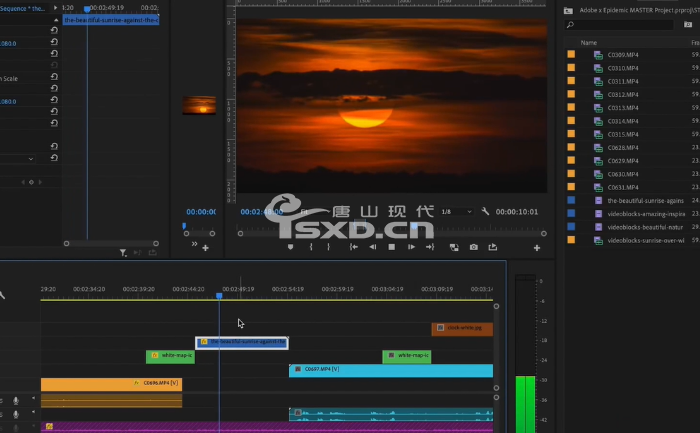Click the Effect Controls horizontal zoom scrollbar
This screenshot has width=700, height=433.
(111, 244)
